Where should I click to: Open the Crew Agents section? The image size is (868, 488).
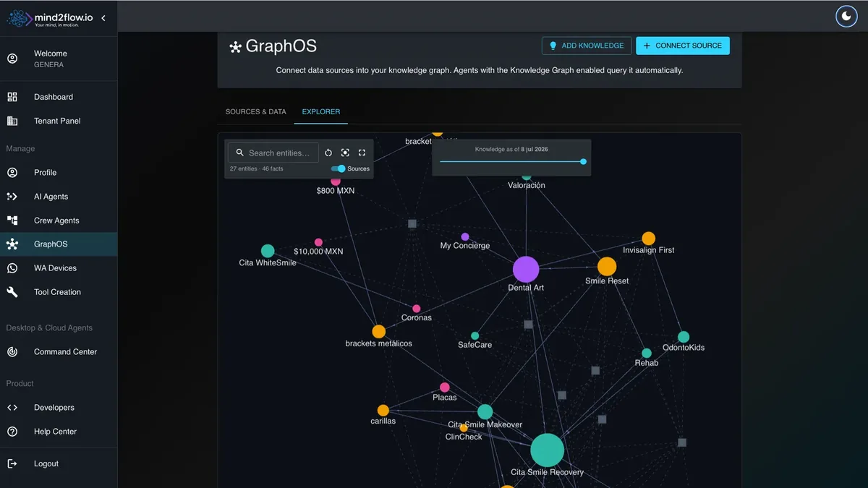pyautogui.click(x=59, y=221)
